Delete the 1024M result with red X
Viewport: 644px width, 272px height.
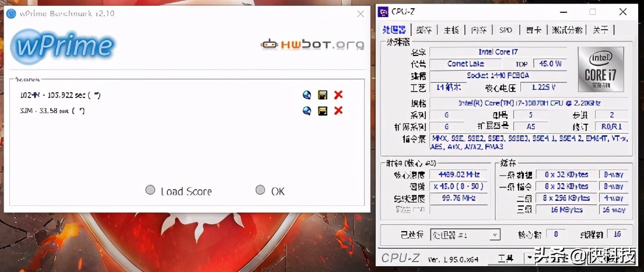(x=338, y=95)
